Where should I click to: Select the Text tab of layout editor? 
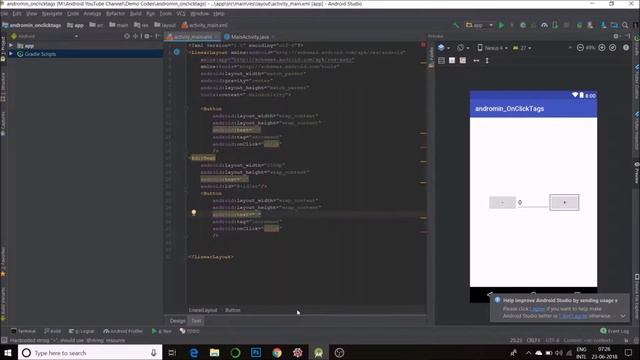tap(196, 321)
